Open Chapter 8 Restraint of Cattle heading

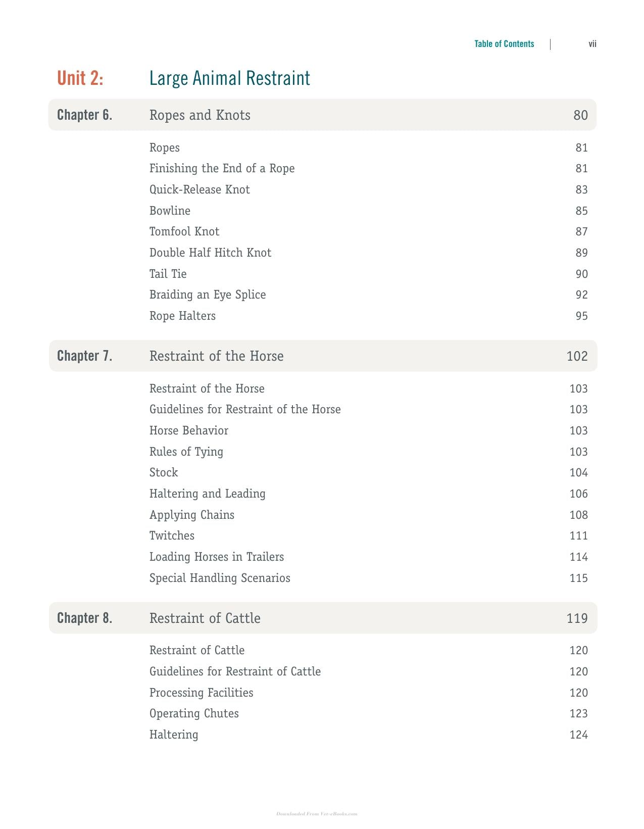point(323,618)
